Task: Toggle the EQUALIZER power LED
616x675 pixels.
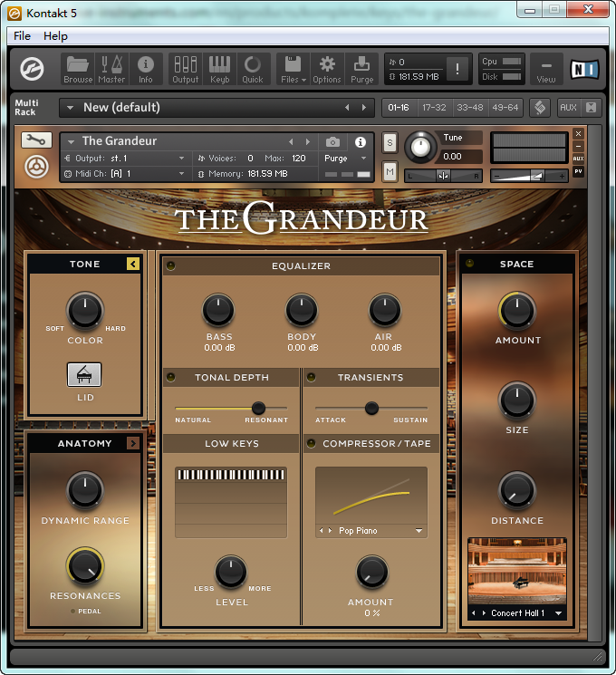Action: pos(171,266)
